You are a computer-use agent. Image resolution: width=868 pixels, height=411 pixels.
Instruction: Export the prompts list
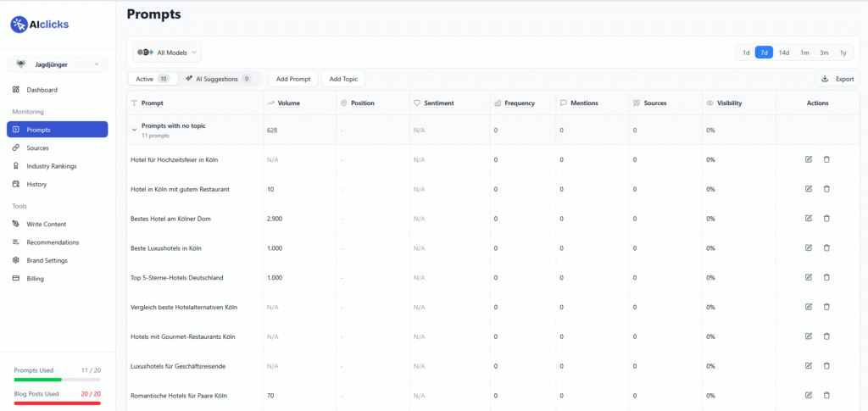coord(837,79)
